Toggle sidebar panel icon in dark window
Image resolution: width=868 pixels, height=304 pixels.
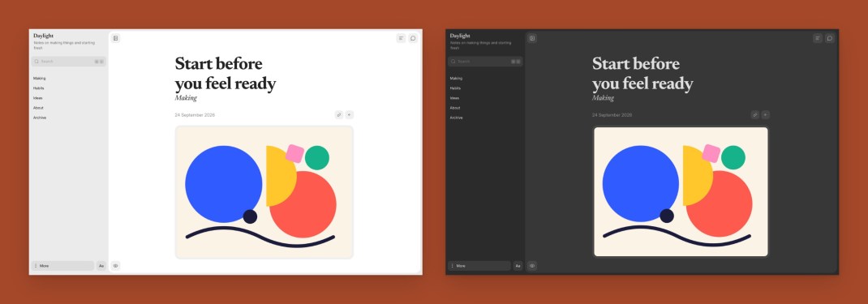click(532, 38)
